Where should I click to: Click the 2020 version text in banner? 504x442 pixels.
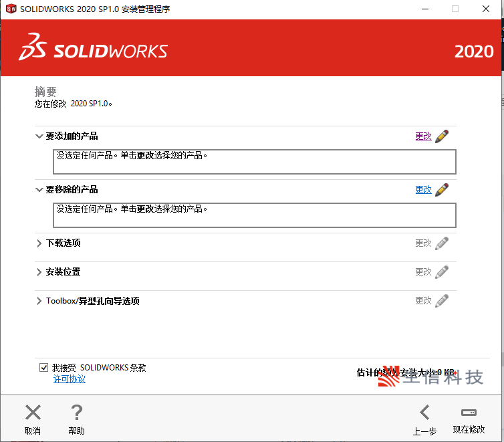point(474,51)
